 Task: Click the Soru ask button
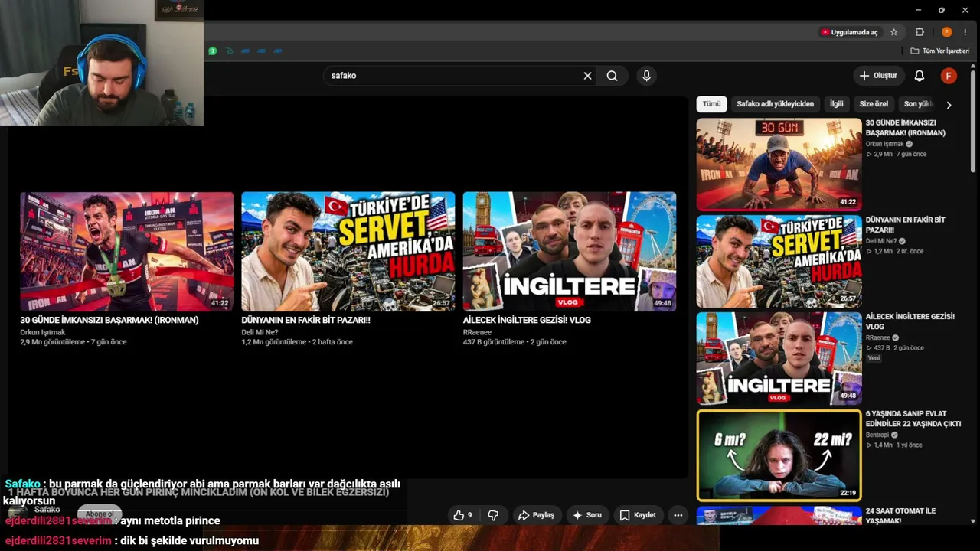587,515
